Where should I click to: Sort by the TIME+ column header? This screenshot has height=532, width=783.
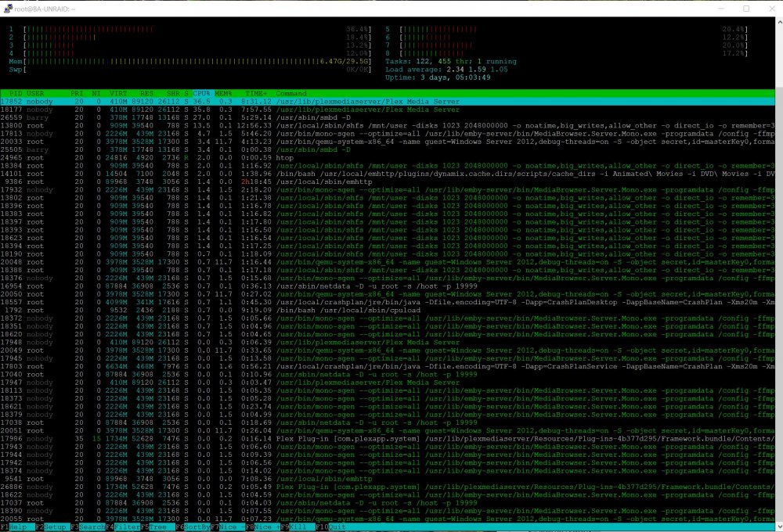[256, 93]
